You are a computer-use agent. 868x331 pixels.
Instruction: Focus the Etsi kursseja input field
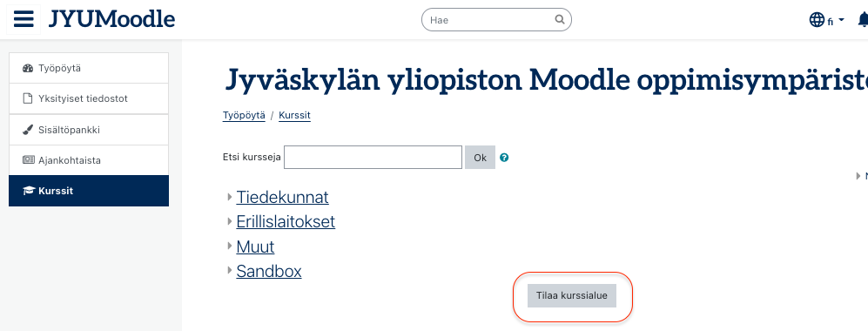click(373, 157)
